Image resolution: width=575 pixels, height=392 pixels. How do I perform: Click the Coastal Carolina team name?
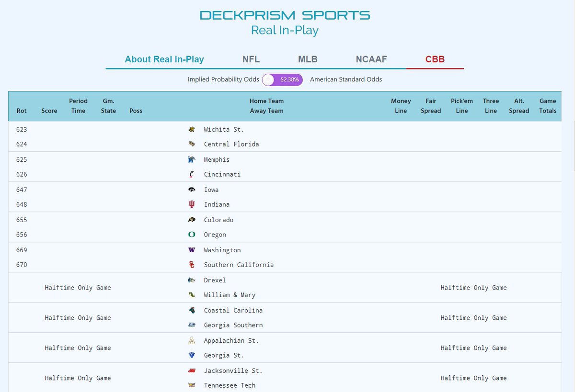[233, 310]
